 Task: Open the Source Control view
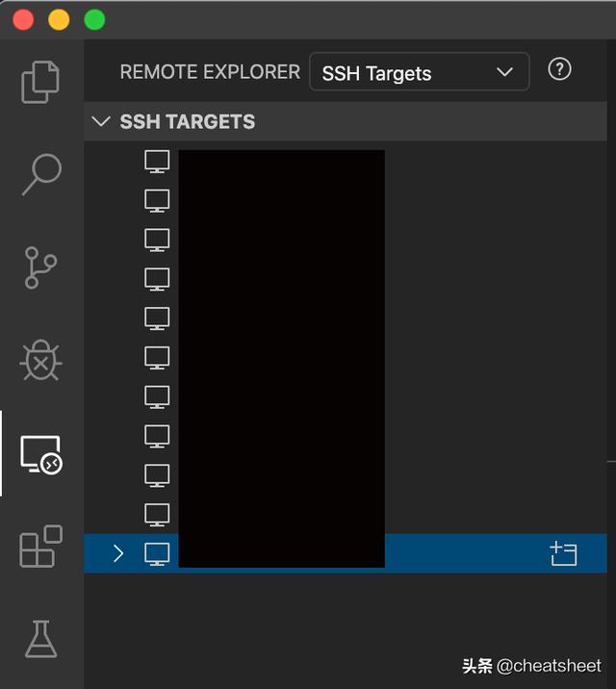coord(40,268)
